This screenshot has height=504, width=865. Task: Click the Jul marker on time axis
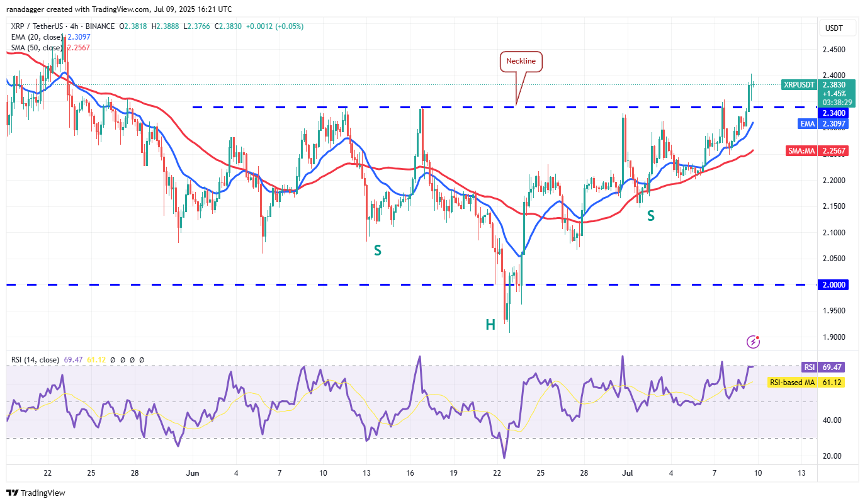click(626, 473)
